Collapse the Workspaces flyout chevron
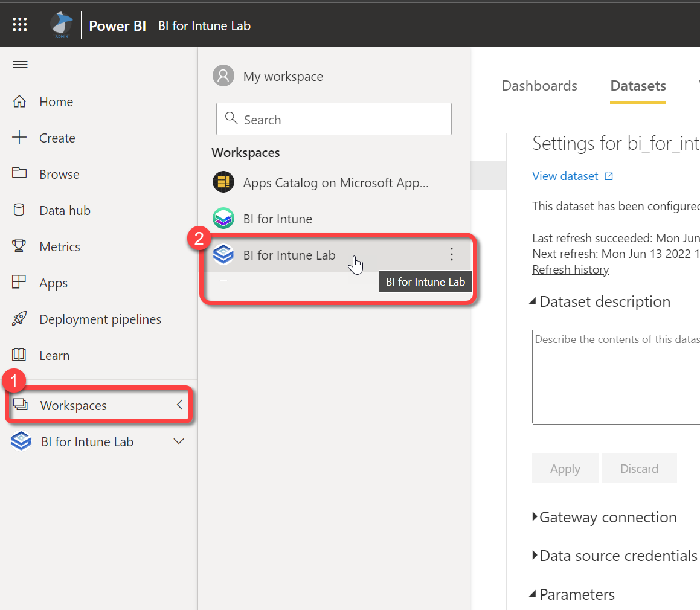 [x=179, y=405]
